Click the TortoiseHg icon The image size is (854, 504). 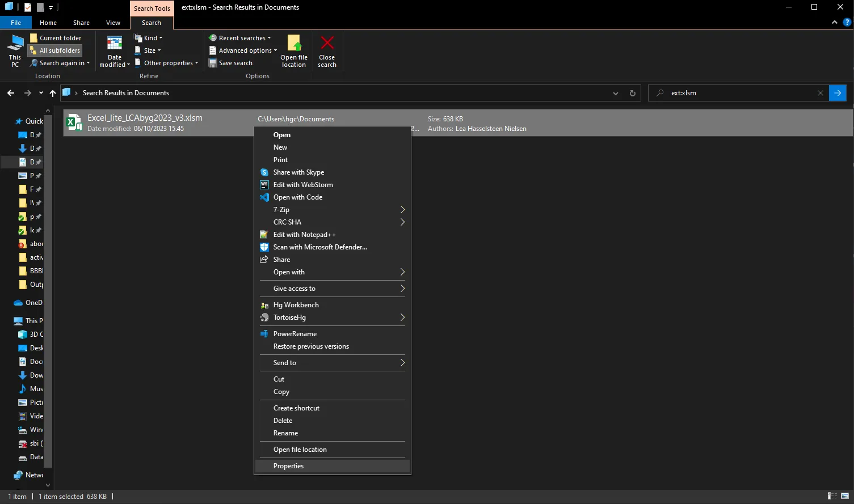pos(264,317)
